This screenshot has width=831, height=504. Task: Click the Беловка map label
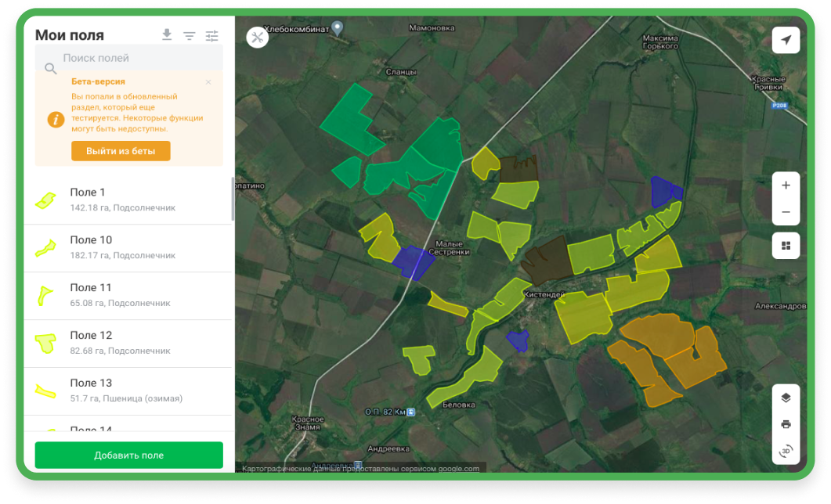click(x=458, y=405)
